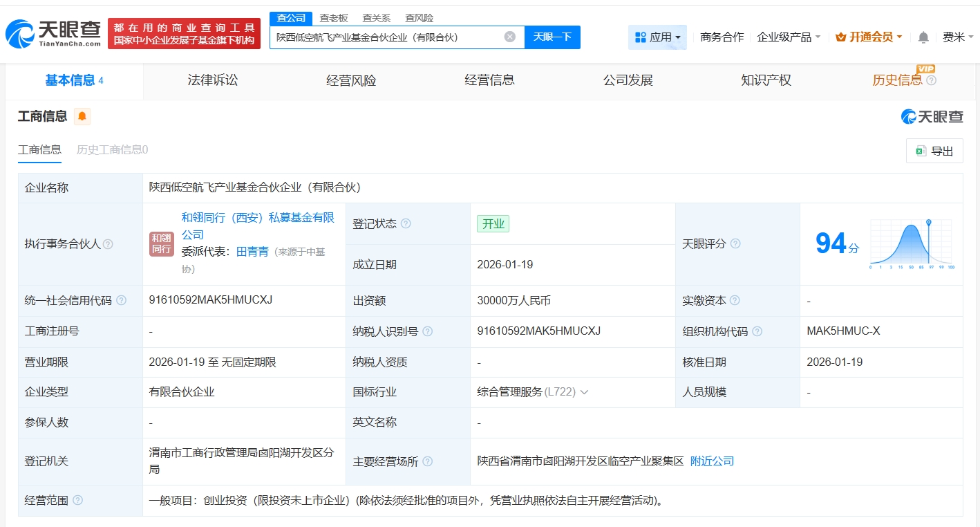Clear search box with the X icon
980x527 pixels.
coord(509,37)
